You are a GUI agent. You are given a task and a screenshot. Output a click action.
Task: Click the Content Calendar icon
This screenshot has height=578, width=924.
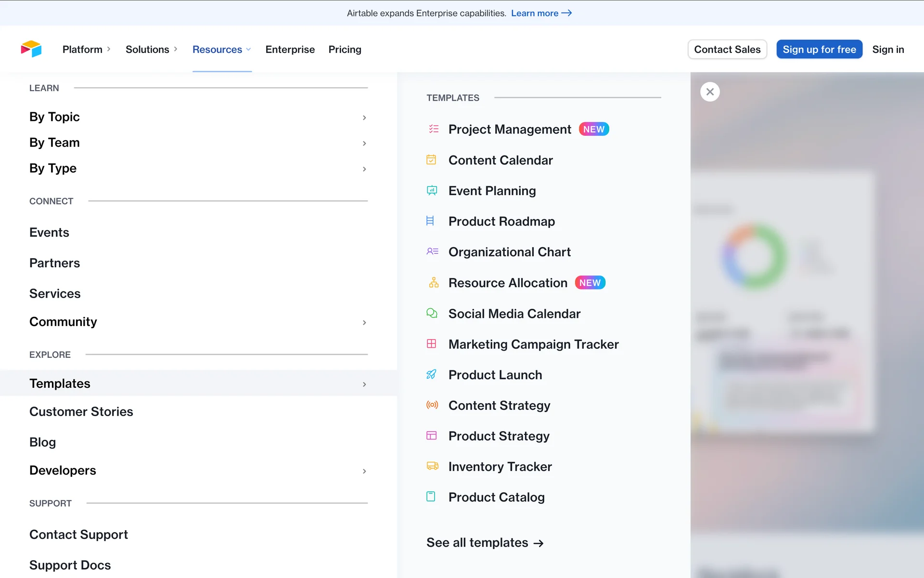tap(431, 160)
